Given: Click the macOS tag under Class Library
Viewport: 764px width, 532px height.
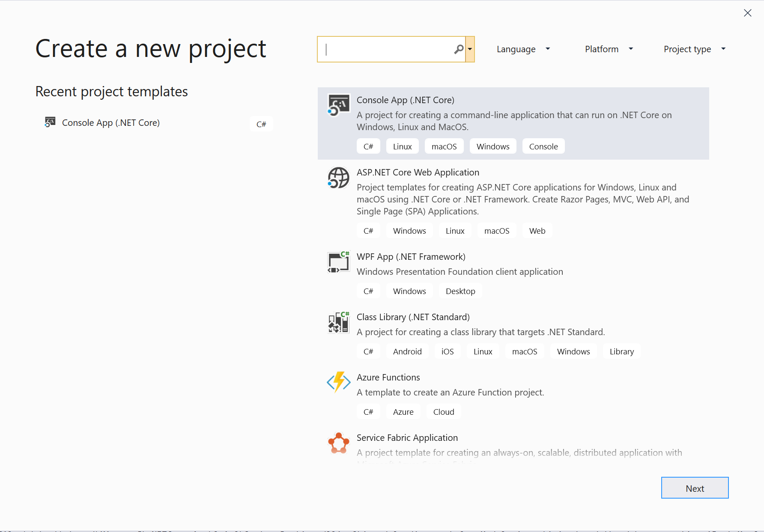Looking at the screenshot, I should pos(525,351).
